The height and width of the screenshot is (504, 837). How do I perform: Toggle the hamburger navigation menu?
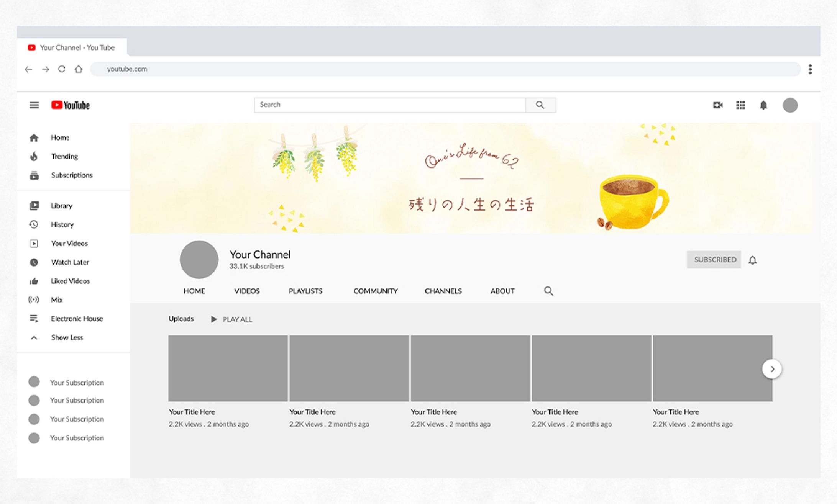pos(34,105)
